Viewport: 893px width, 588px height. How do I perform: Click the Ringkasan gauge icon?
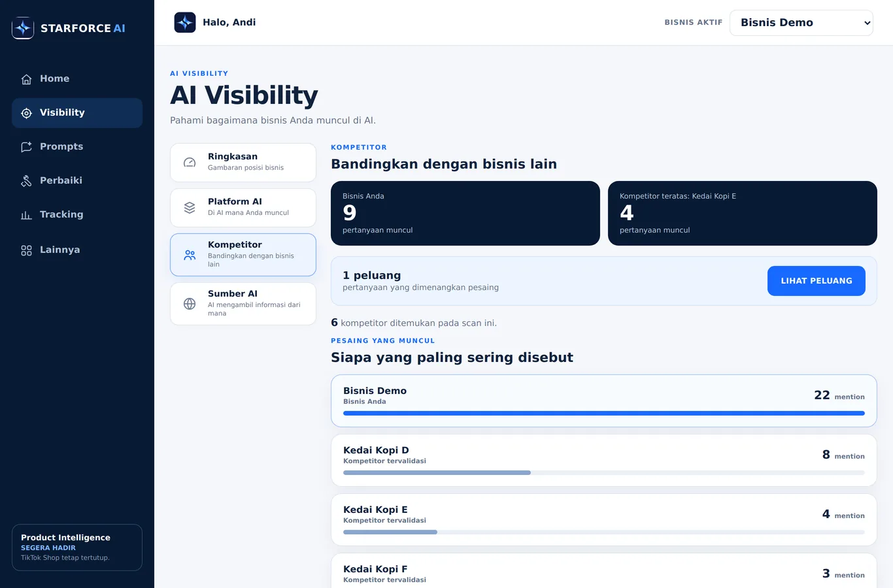click(190, 163)
